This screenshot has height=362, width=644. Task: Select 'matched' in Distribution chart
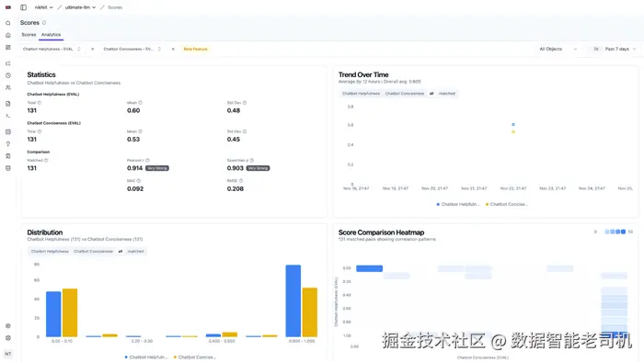(135, 252)
